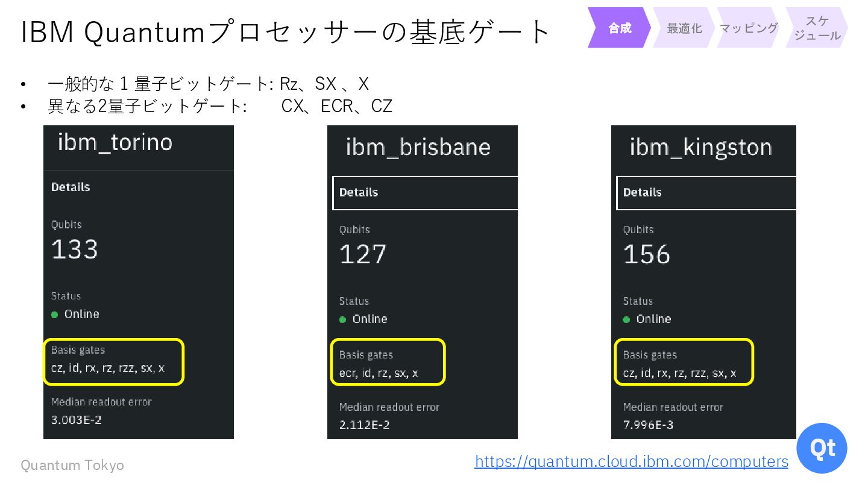The width and height of the screenshot is (868, 488).
Task: Click Median readout error label in ibm_torino
Action: (101, 402)
